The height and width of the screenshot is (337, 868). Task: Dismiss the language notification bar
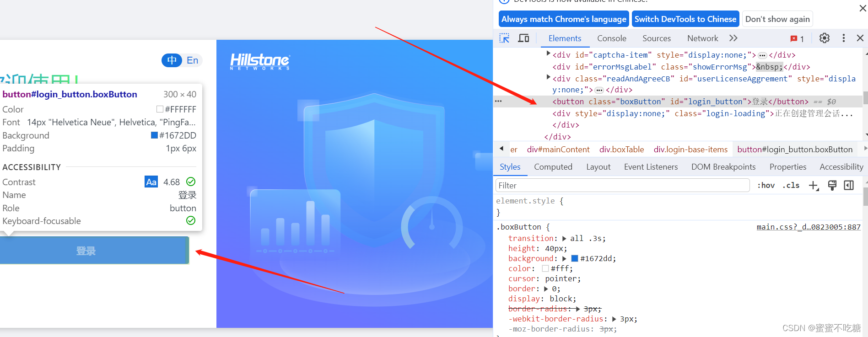[x=863, y=8]
